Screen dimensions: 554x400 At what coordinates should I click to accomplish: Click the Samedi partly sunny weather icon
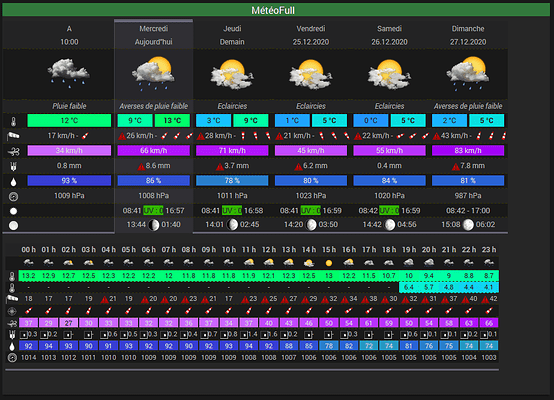click(389, 74)
